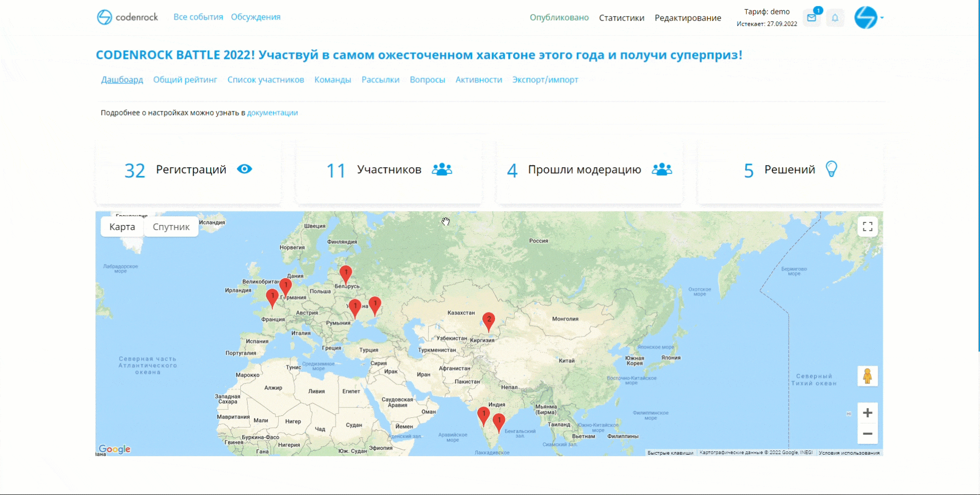Click the people icon beside Участников
This screenshot has width=980, height=495.
pyautogui.click(x=442, y=169)
